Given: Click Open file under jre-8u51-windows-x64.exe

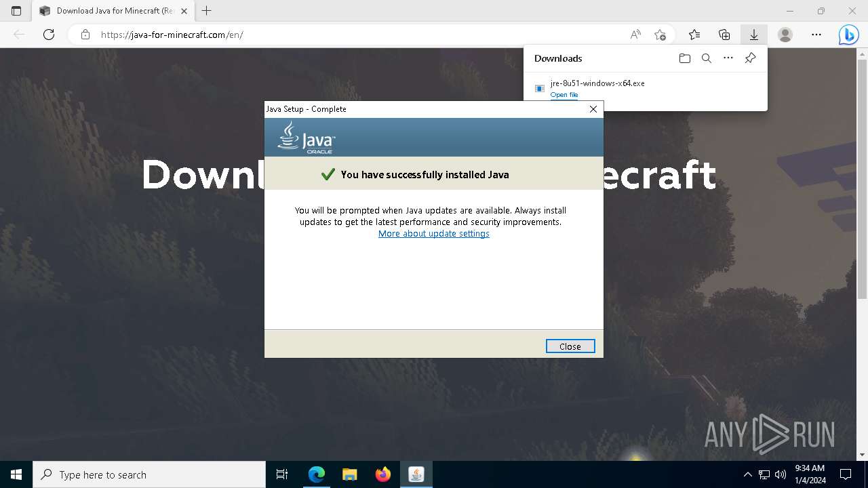Looking at the screenshot, I should 564,95.
